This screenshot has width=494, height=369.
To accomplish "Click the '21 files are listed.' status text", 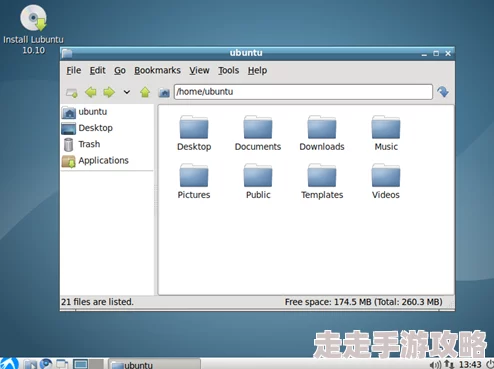I will (97, 302).
